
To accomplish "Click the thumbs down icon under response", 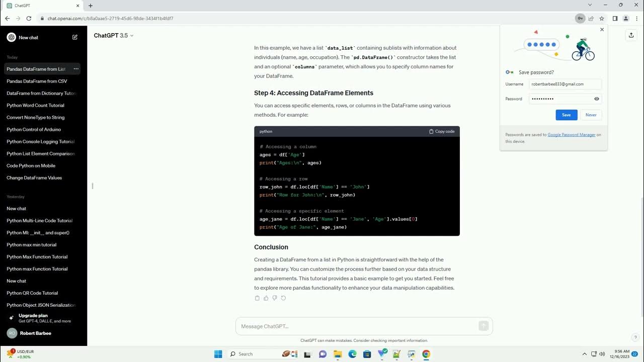I will (x=275, y=298).
